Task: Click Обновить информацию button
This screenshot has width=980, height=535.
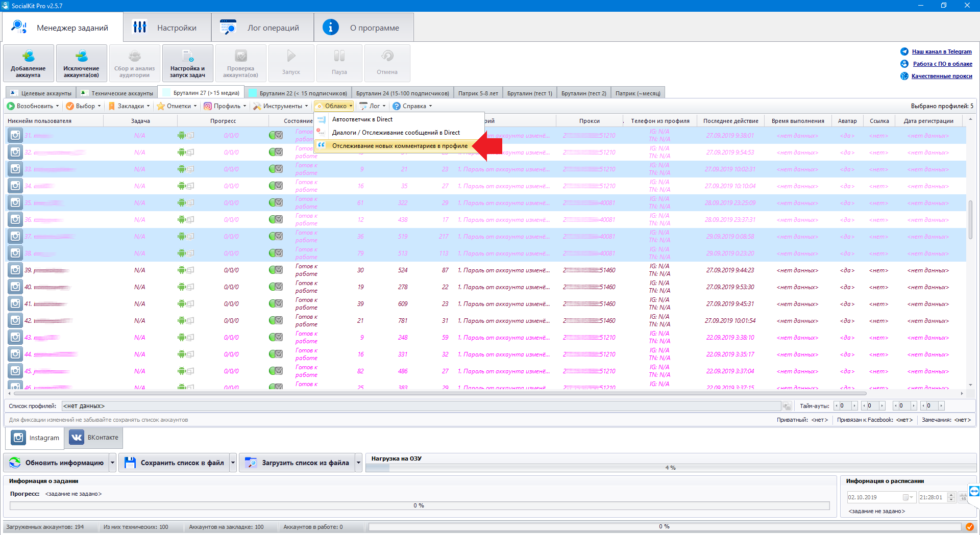Action: [x=57, y=463]
